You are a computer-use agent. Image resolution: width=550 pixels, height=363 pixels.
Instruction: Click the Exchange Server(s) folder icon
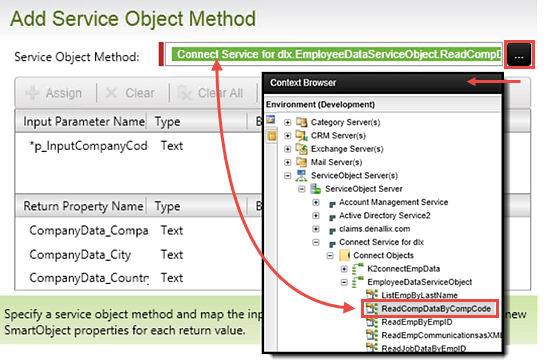pyautogui.click(x=302, y=149)
